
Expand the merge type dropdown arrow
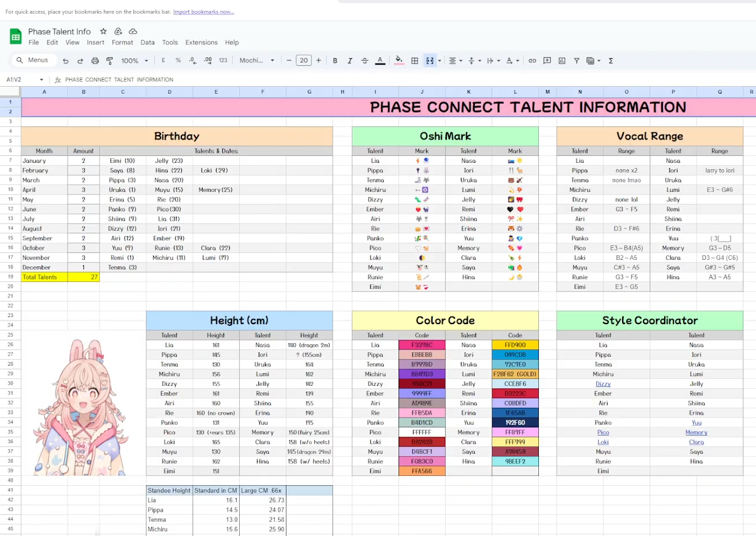(x=440, y=61)
